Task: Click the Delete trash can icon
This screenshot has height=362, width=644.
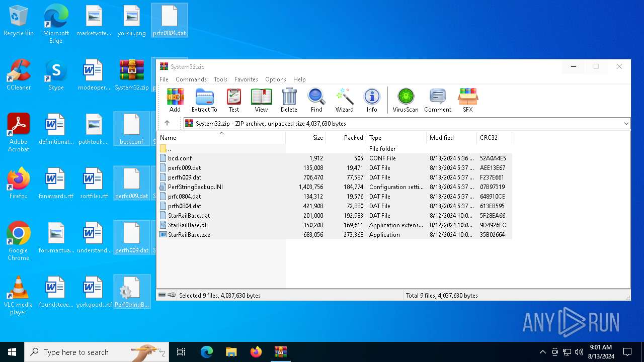Action: (x=289, y=100)
